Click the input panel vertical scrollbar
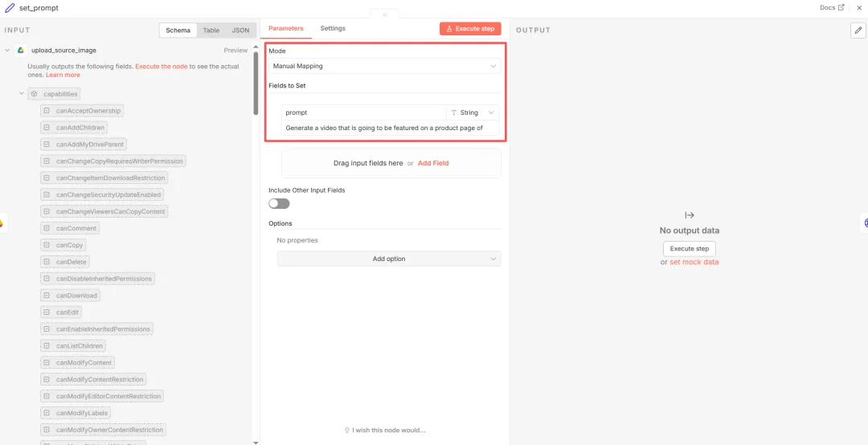Viewport: 868px width, 445px height. tap(256, 83)
